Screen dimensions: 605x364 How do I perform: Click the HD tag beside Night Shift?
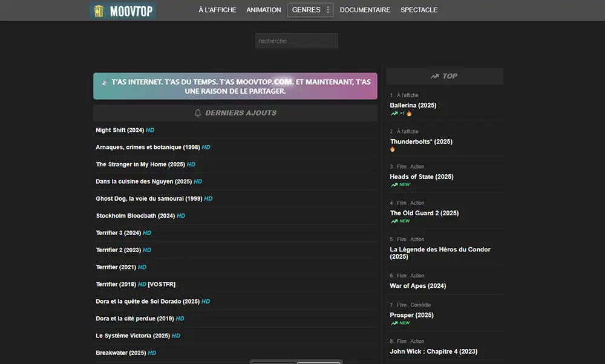tap(150, 131)
